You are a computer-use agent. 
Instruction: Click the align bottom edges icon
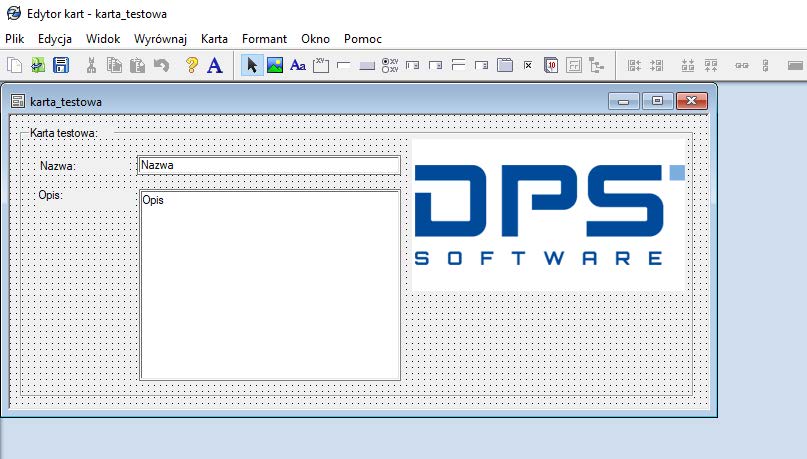click(x=688, y=65)
